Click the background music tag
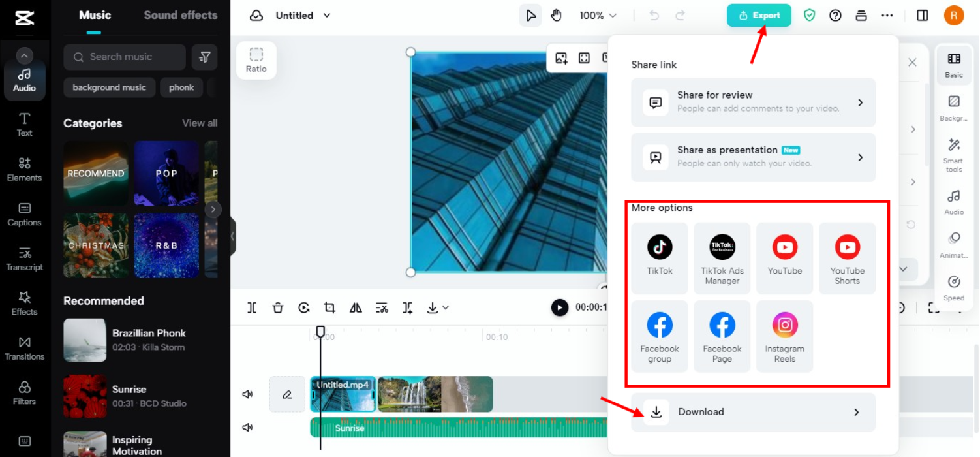The height and width of the screenshot is (457, 980). click(x=110, y=87)
